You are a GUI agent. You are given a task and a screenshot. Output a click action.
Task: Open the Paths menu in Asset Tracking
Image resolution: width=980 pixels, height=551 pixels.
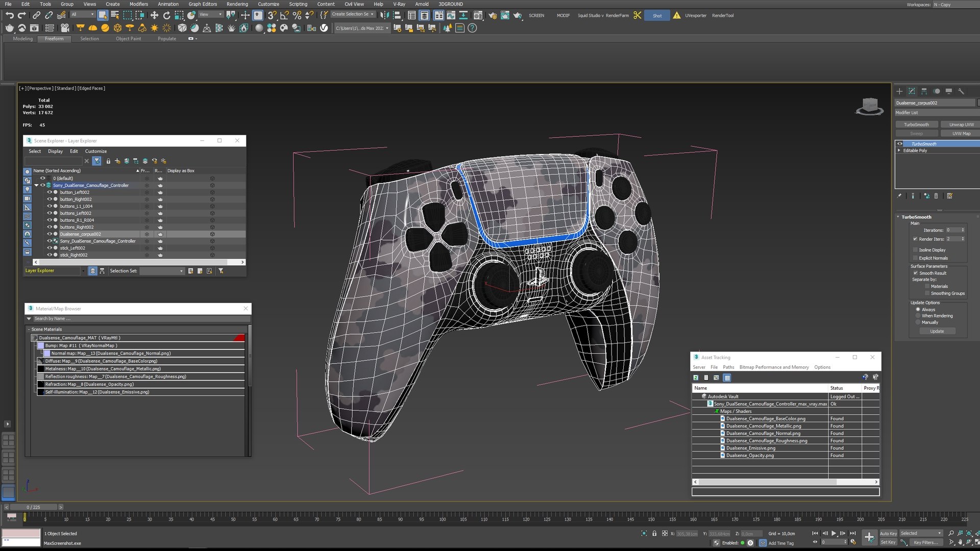pos(728,367)
